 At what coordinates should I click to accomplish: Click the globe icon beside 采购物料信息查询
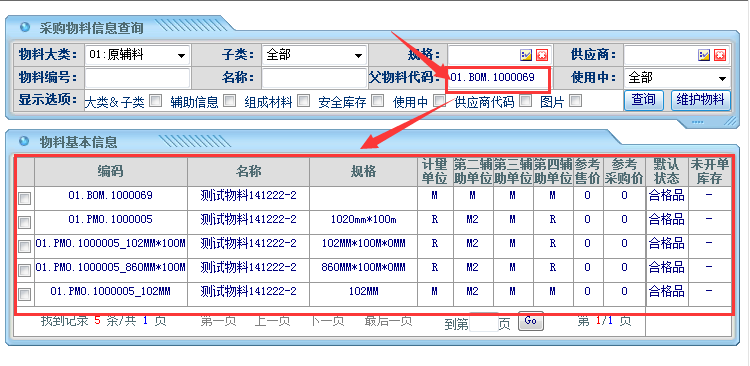(x=25, y=27)
